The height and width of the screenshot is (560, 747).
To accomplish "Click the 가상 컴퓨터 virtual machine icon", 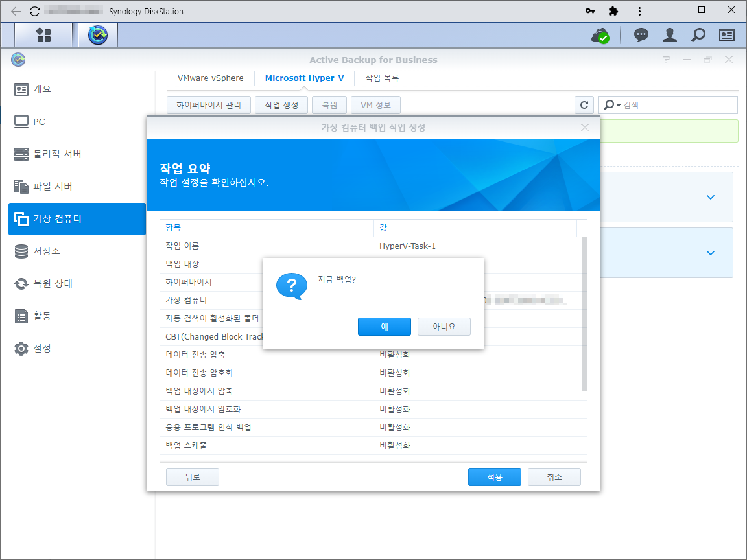I will coord(21,218).
